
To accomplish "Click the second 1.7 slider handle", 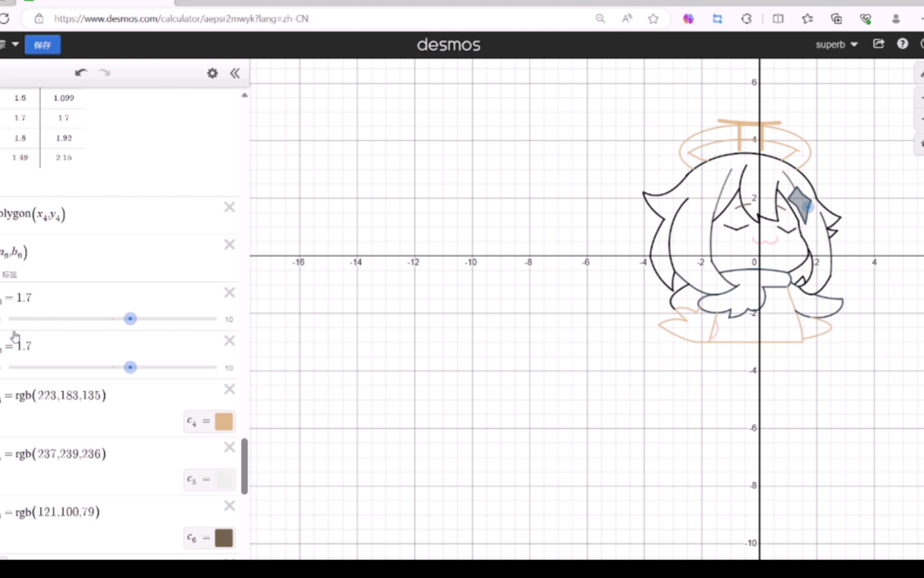I will coord(130,367).
